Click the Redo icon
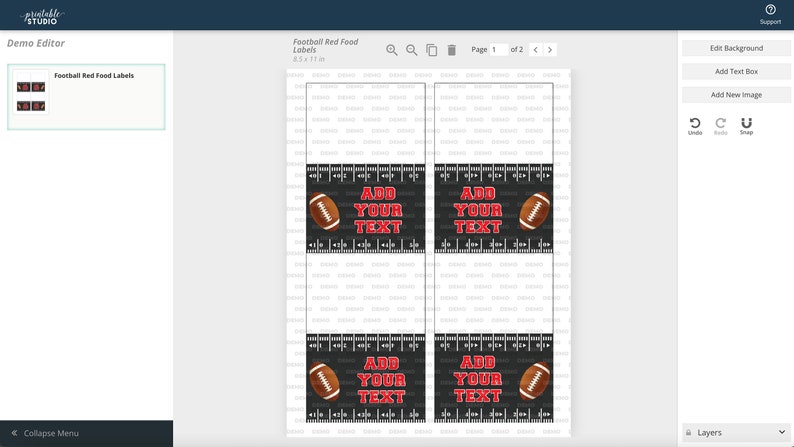Viewport: 794px width, 447px height. pos(721,126)
